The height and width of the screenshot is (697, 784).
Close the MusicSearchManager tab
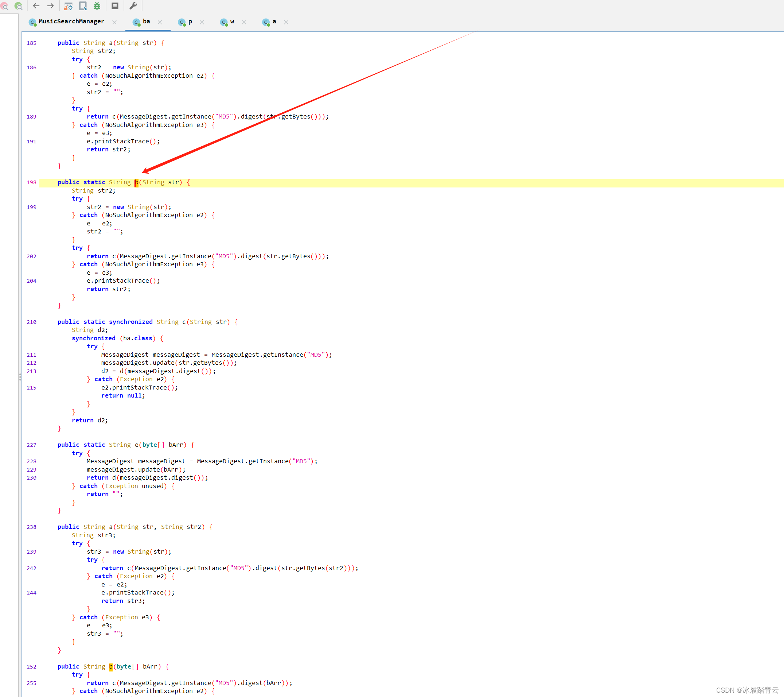pos(114,22)
